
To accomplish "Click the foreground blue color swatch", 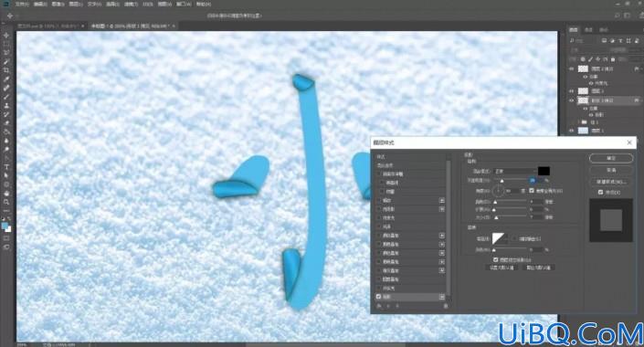I will 5,226.
